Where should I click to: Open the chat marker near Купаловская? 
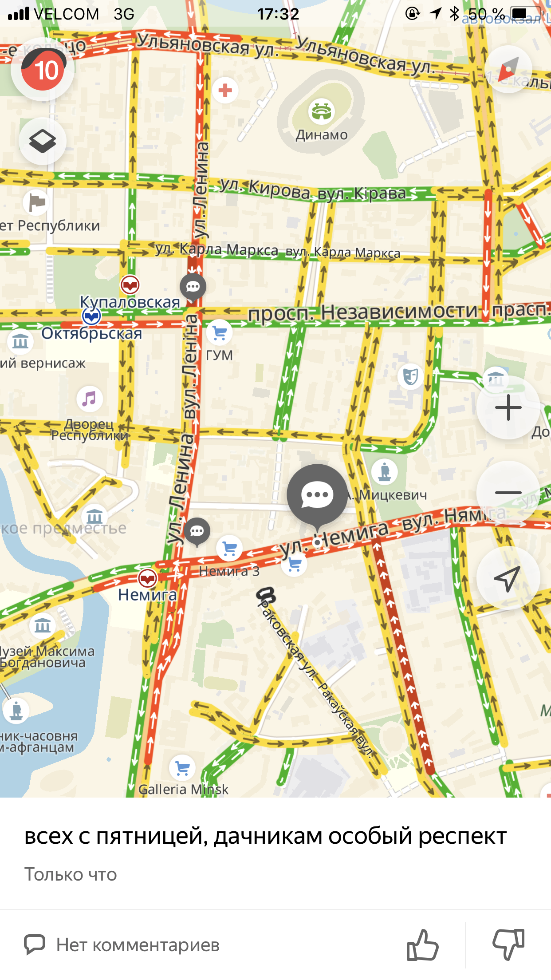tap(193, 287)
